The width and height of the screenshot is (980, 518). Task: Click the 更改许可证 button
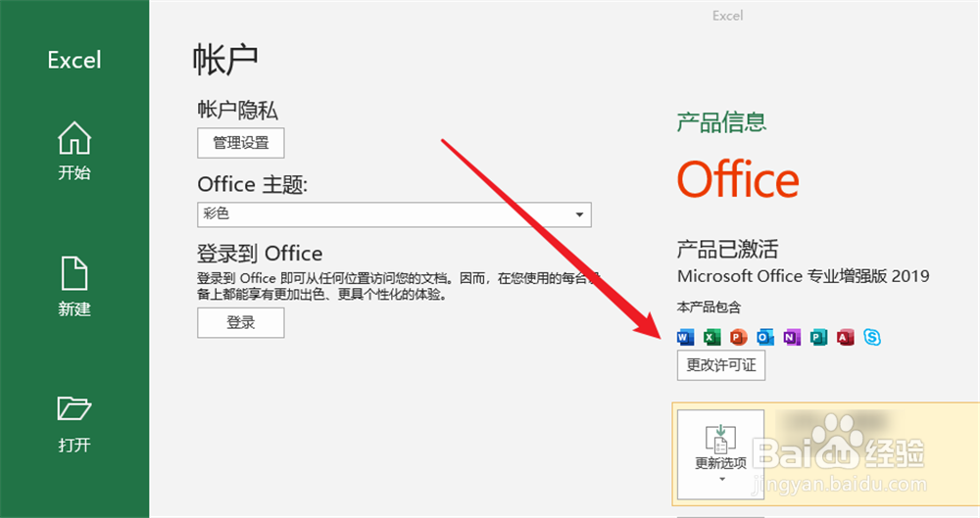(x=721, y=365)
